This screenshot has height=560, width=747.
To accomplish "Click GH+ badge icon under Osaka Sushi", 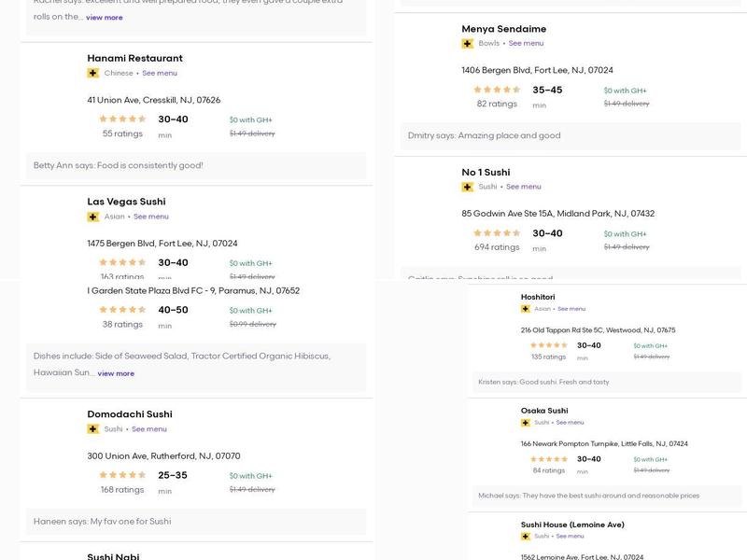I will tap(526, 423).
